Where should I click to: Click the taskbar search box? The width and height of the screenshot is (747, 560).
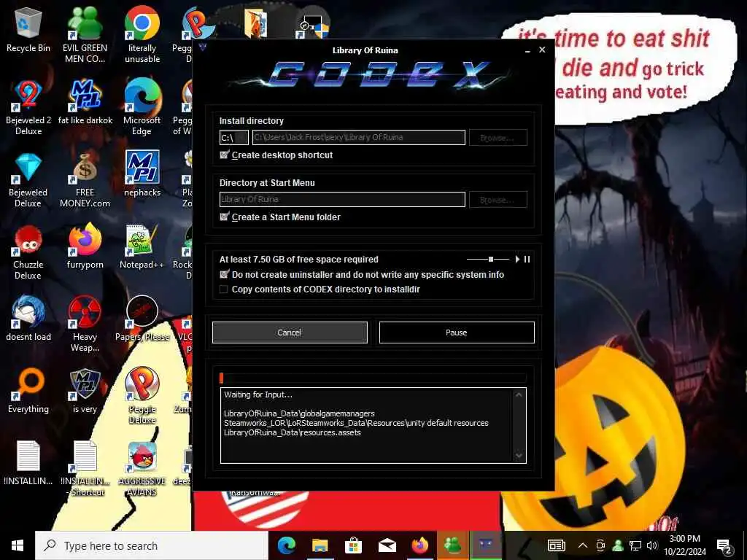[x=152, y=545]
